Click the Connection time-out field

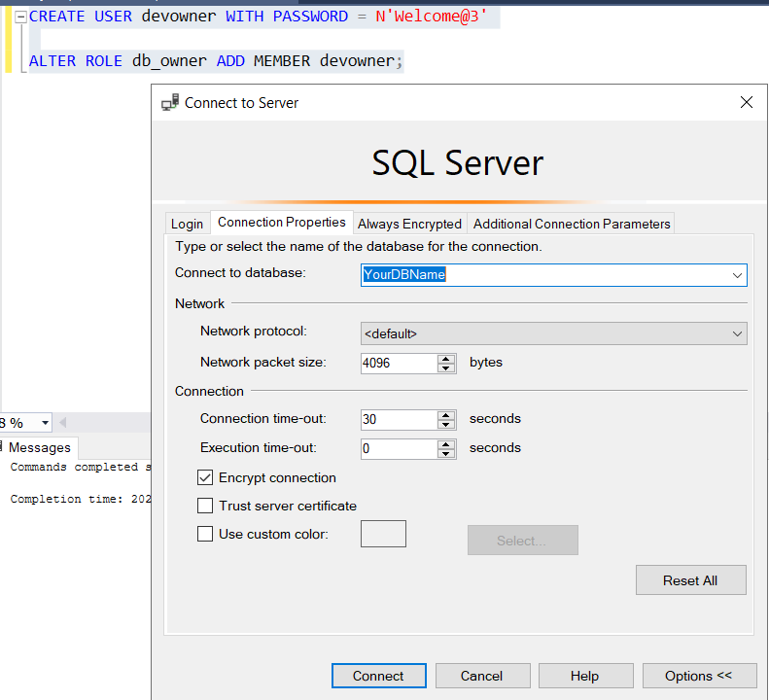(x=399, y=419)
